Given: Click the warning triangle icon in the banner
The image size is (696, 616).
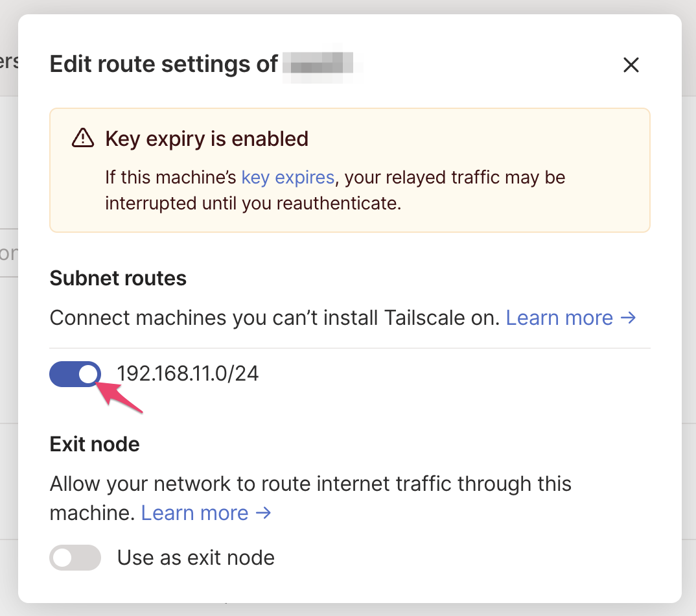Looking at the screenshot, I should coord(83,137).
